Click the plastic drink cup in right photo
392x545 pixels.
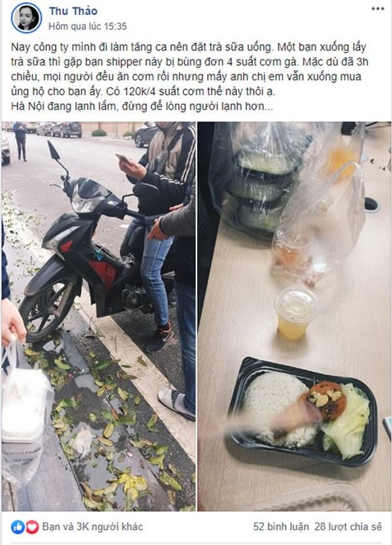coord(296,314)
